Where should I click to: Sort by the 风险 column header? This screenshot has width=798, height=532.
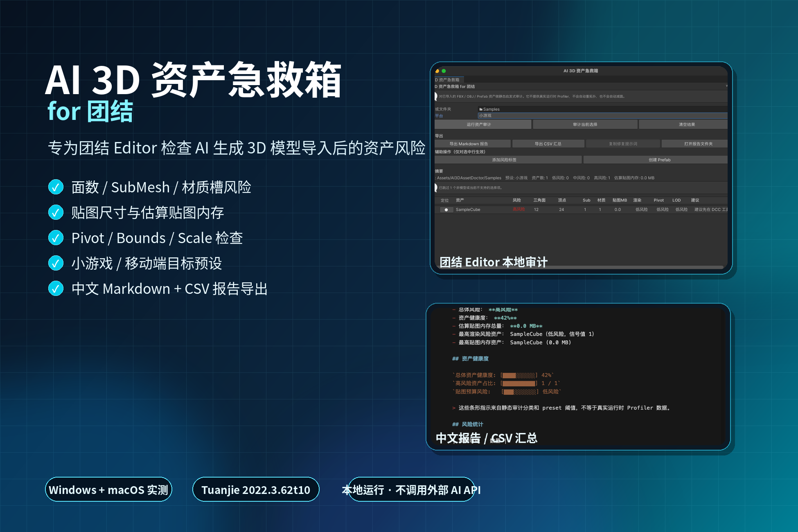517,200
